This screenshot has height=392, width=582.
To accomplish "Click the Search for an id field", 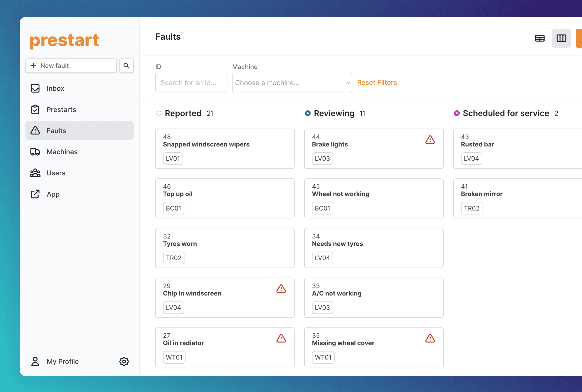I will pyautogui.click(x=191, y=83).
